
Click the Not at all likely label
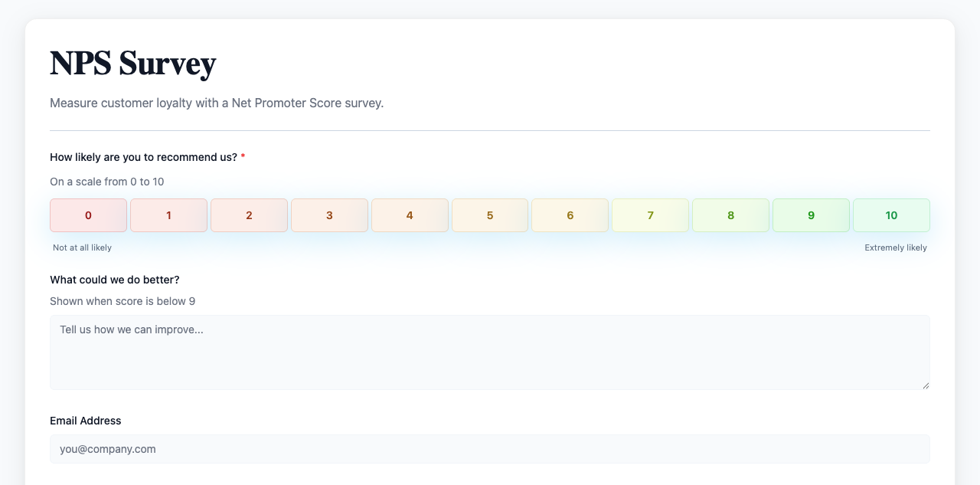coord(82,247)
